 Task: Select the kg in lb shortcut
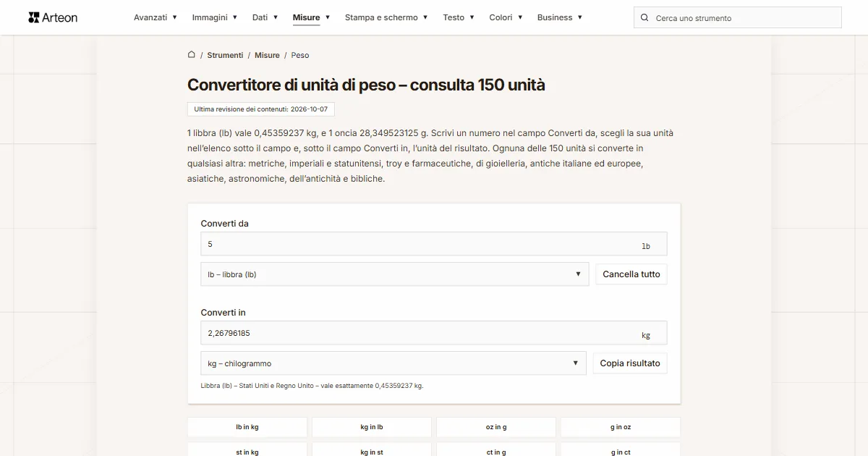click(372, 427)
